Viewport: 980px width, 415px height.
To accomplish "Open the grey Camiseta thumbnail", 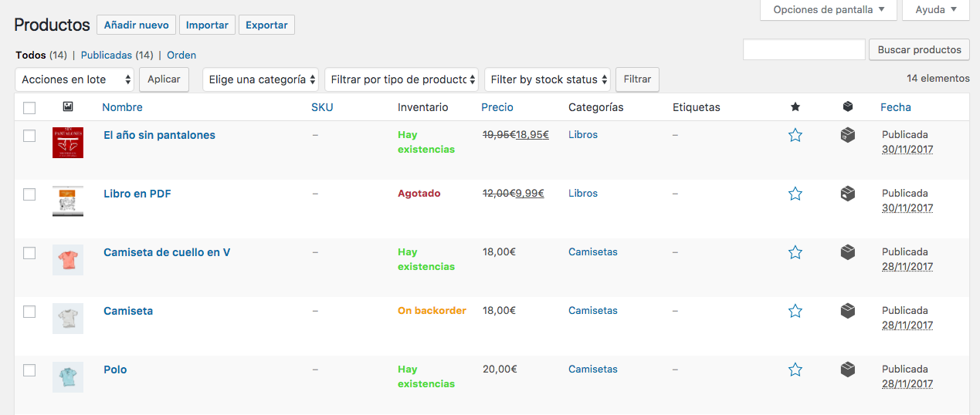I will tap(68, 319).
